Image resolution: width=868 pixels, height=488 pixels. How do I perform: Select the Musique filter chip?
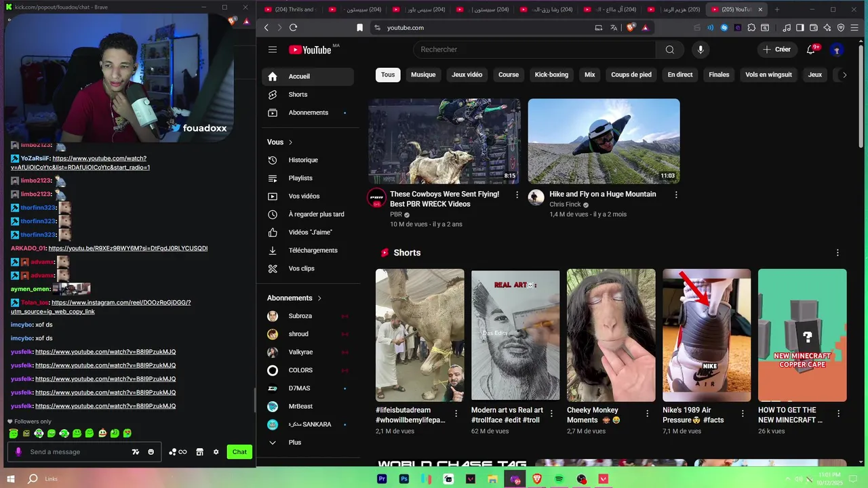click(423, 75)
